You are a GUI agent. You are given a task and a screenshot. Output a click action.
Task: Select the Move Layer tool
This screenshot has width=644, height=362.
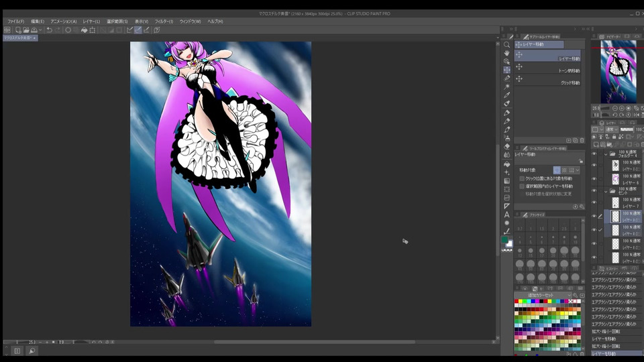[x=507, y=70]
